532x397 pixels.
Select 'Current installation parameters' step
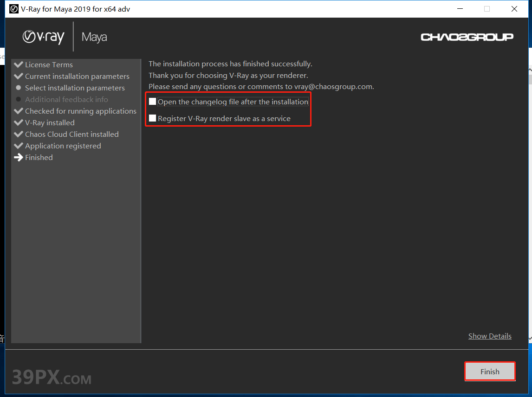[77, 76]
